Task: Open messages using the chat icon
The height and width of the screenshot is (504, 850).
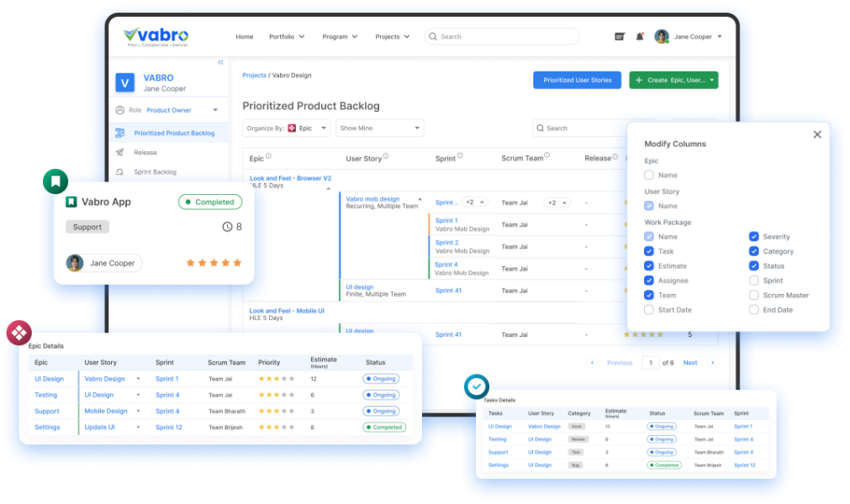Action: pyautogui.click(x=620, y=36)
